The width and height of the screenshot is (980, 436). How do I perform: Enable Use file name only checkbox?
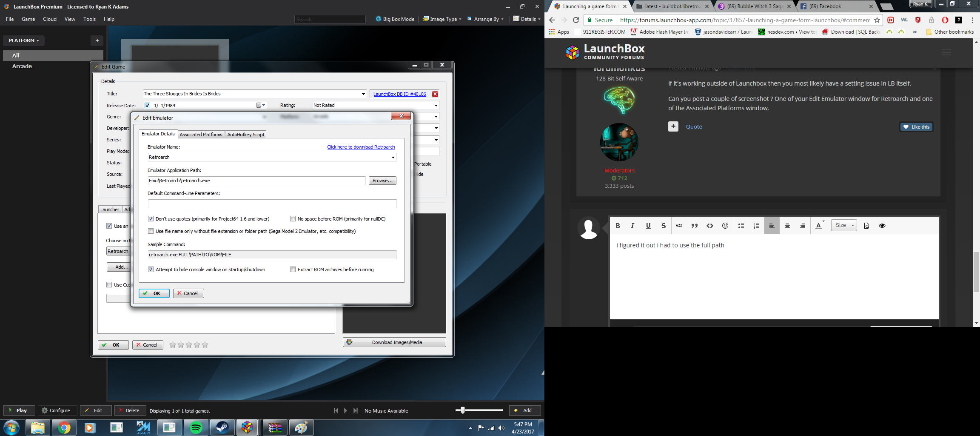click(151, 231)
